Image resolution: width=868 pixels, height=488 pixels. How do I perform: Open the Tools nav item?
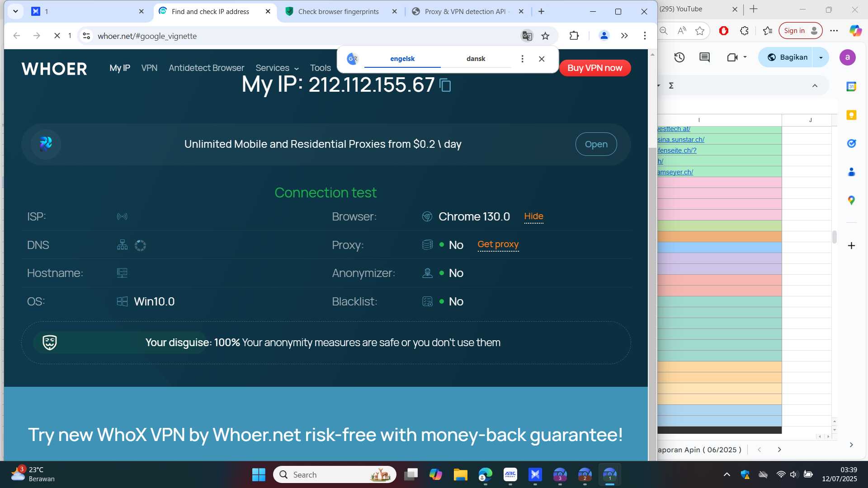point(321,68)
